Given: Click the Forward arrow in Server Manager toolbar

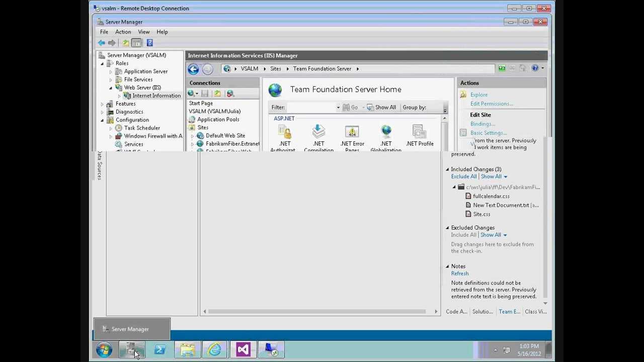Looking at the screenshot, I should [x=112, y=43].
